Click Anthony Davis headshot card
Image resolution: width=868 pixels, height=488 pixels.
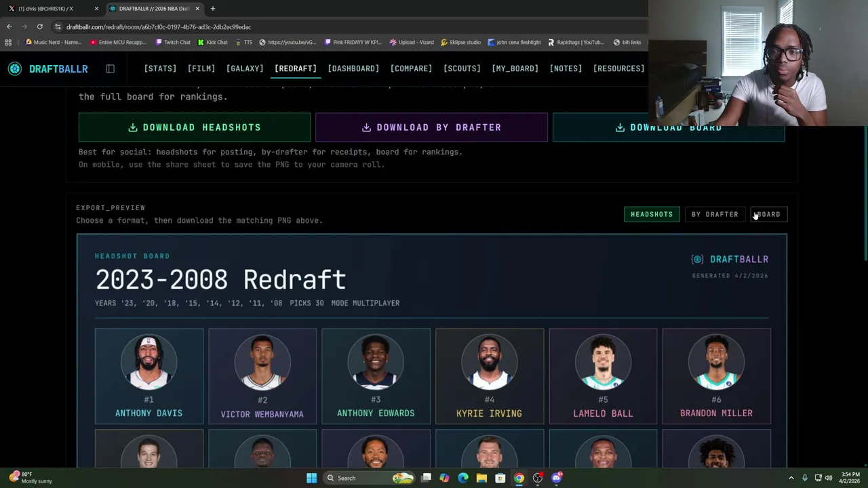(x=149, y=376)
